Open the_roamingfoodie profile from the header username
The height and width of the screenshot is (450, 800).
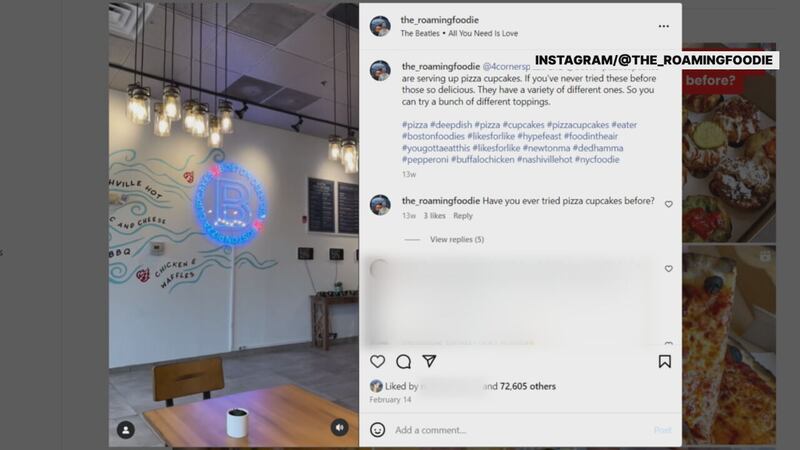click(x=439, y=20)
